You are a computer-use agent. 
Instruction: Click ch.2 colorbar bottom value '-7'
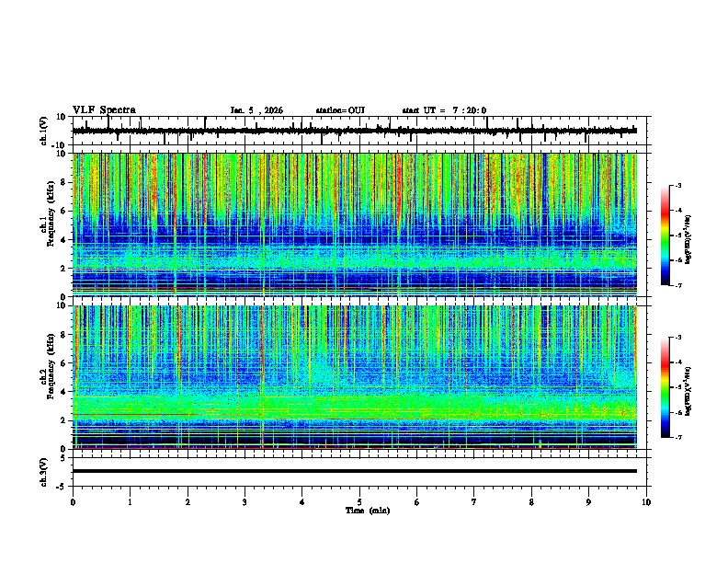click(677, 437)
